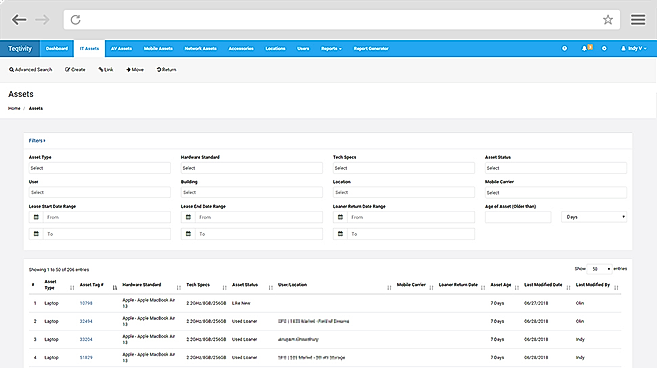Sort by Last Modified Date column arrows
Viewport: 657px width, 368px height.
(x=568, y=288)
